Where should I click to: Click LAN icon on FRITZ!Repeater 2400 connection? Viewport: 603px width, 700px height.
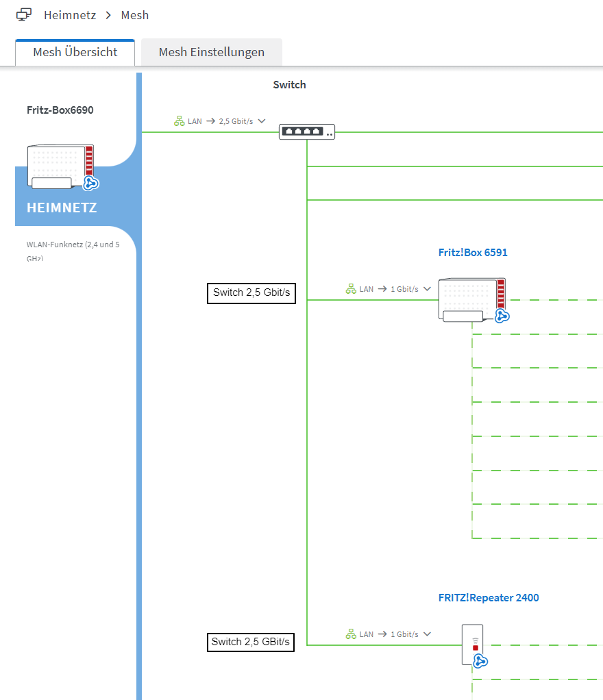click(x=351, y=634)
